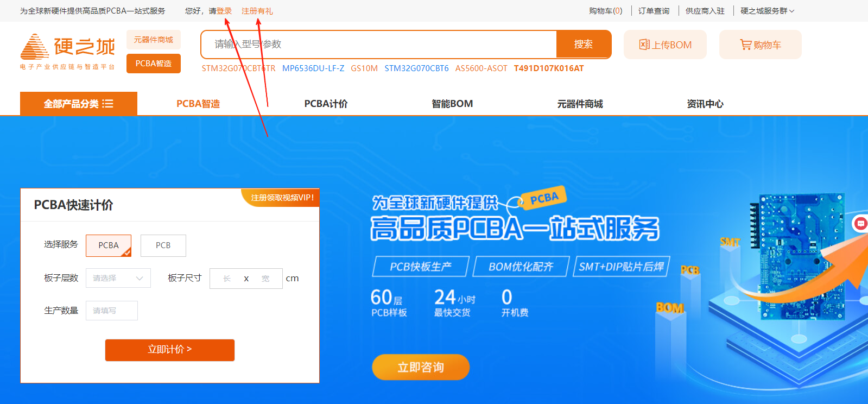The width and height of the screenshot is (868, 404).
Task: Open the 板子层数 dropdown
Action: (x=118, y=278)
